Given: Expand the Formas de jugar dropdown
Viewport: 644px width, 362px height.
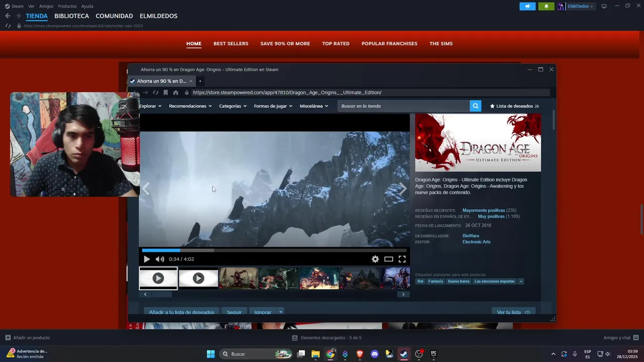Looking at the screenshot, I should pos(273,106).
